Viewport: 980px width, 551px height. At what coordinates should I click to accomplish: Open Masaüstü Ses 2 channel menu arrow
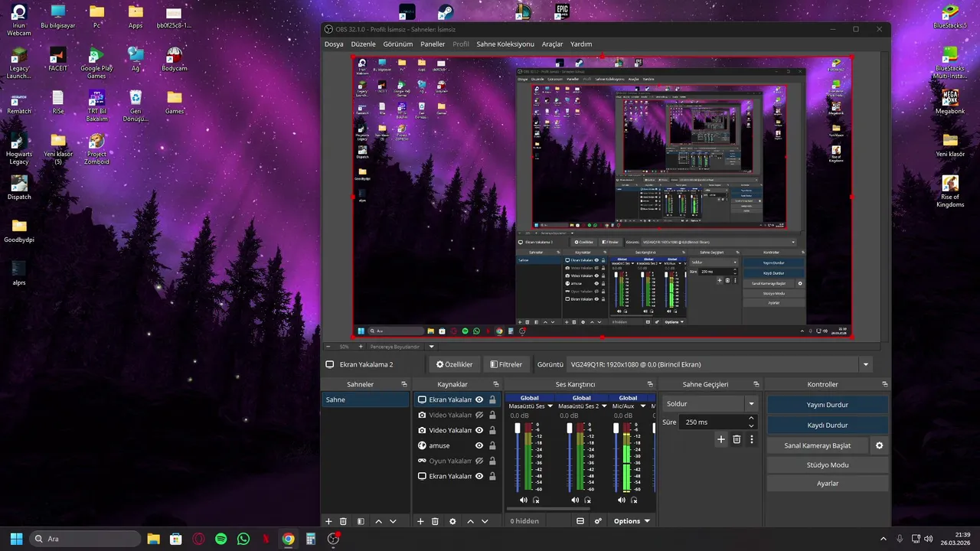click(603, 406)
